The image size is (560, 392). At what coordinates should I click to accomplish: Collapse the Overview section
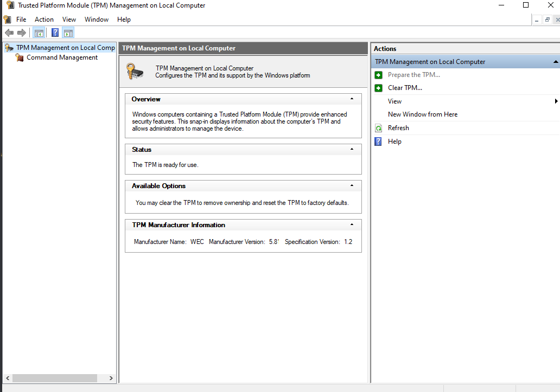coord(352,99)
